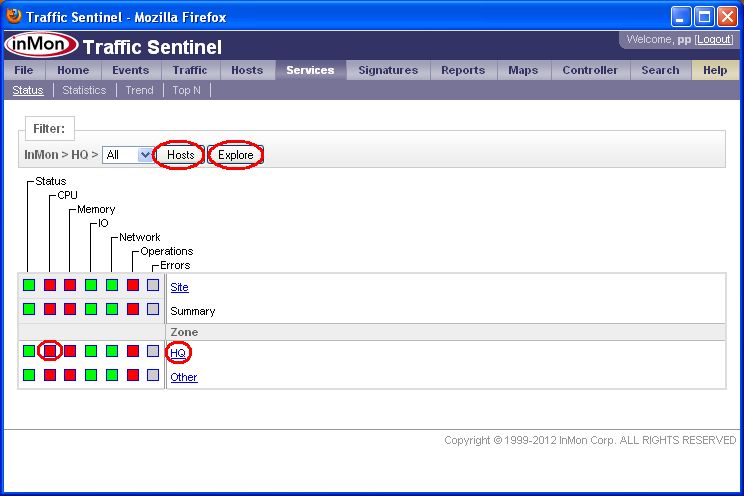
Task: Click the Site row Errors indicator square
Action: (x=153, y=285)
